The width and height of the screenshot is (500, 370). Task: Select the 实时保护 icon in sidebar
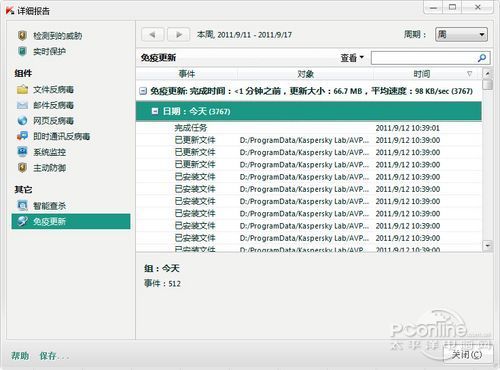coord(22,51)
